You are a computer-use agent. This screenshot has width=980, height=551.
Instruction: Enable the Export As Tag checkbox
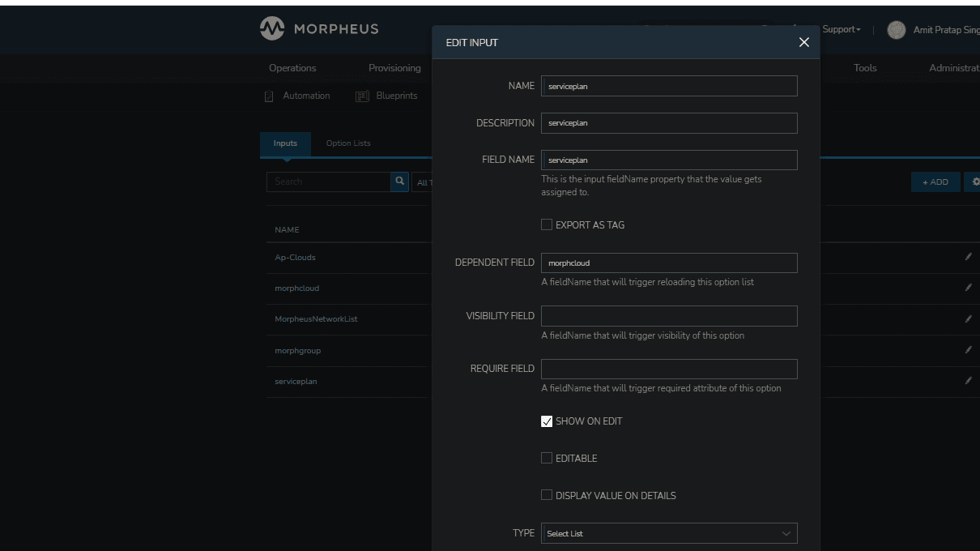[x=547, y=224]
